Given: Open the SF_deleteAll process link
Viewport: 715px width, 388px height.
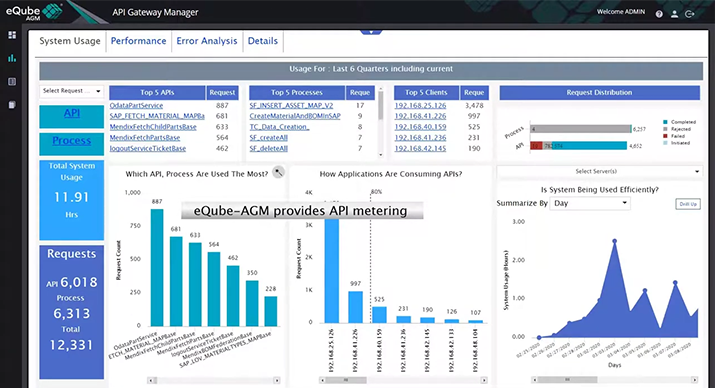Looking at the screenshot, I should click(269, 149).
